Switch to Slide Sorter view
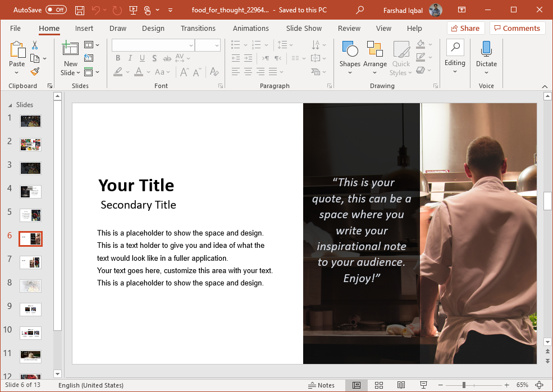Image resolution: width=553 pixels, height=392 pixels. click(x=379, y=385)
